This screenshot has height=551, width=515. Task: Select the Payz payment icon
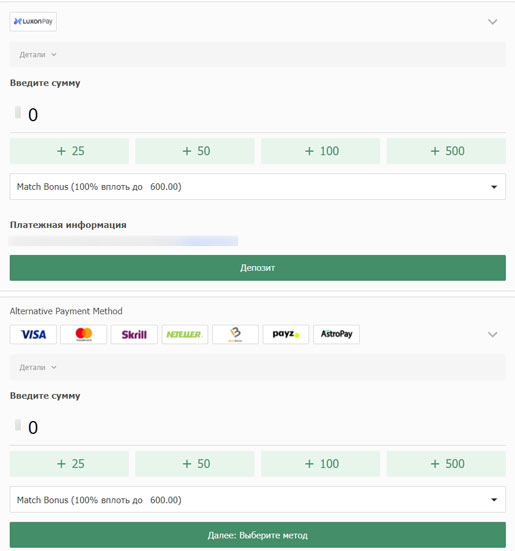[286, 334]
